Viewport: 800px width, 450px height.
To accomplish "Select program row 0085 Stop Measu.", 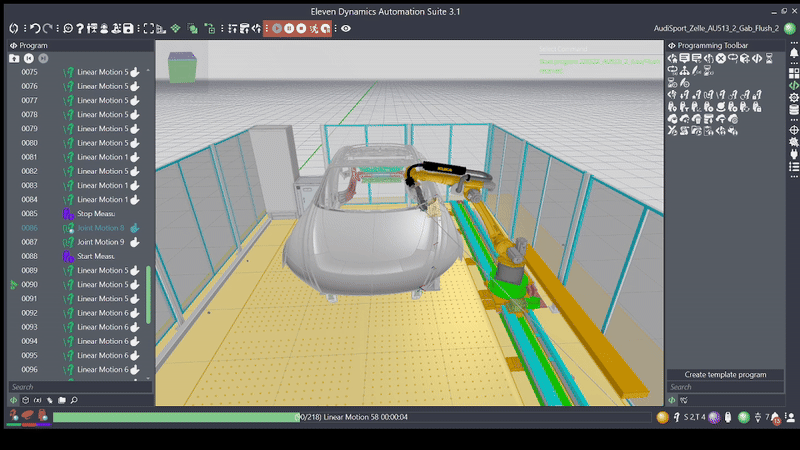I will [x=77, y=214].
